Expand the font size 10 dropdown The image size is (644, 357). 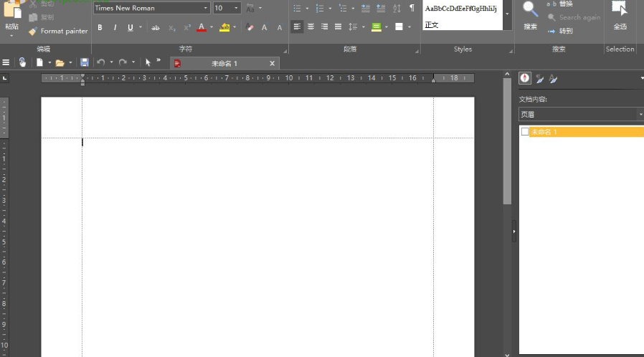coord(237,9)
